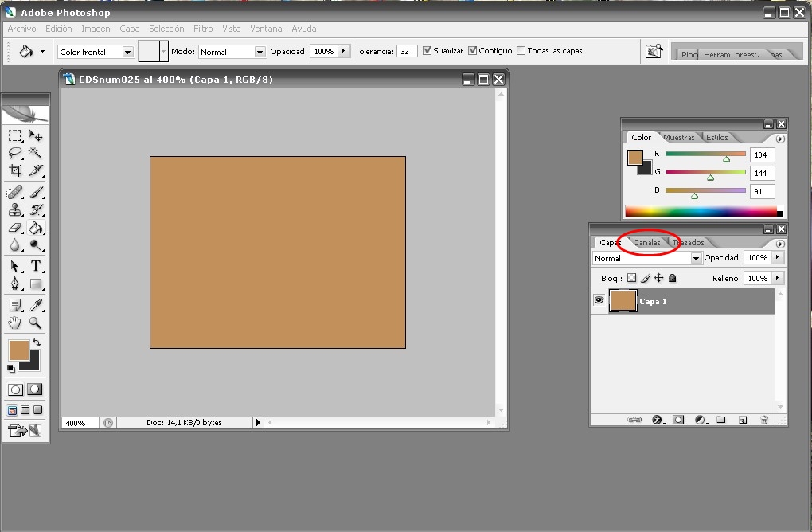The width and height of the screenshot is (812, 532).
Task: Select the Clone Stamp tool
Action: pyautogui.click(x=15, y=209)
